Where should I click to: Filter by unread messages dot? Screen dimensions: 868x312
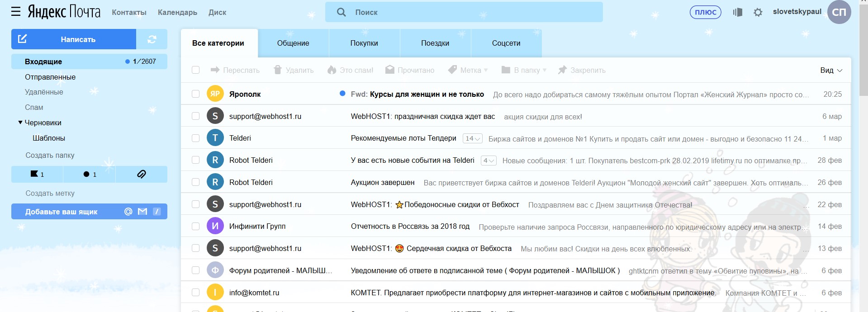point(90,174)
